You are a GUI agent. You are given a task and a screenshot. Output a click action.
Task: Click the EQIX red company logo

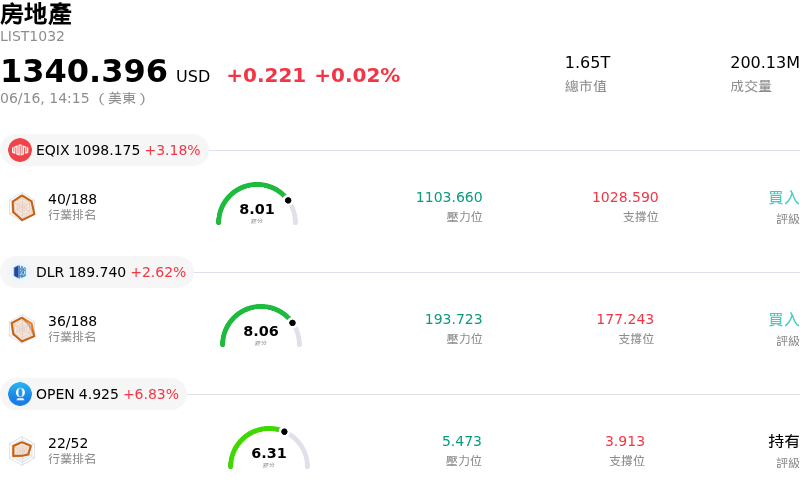(x=20, y=150)
